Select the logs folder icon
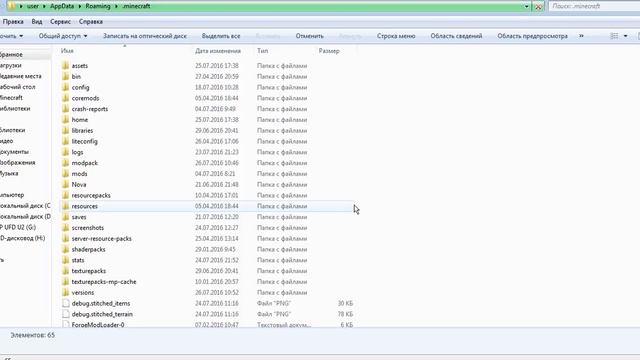Viewport: 640px width, 360px height. point(65,152)
